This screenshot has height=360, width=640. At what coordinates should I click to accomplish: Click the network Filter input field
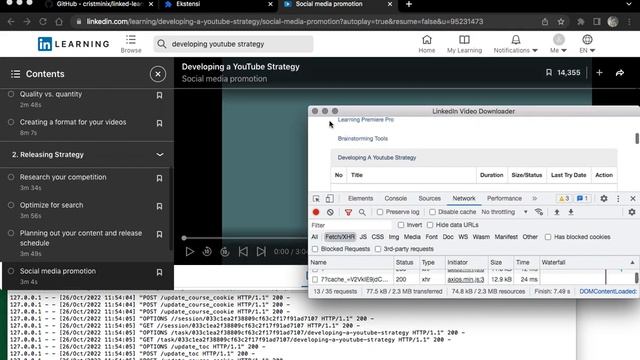click(351, 225)
